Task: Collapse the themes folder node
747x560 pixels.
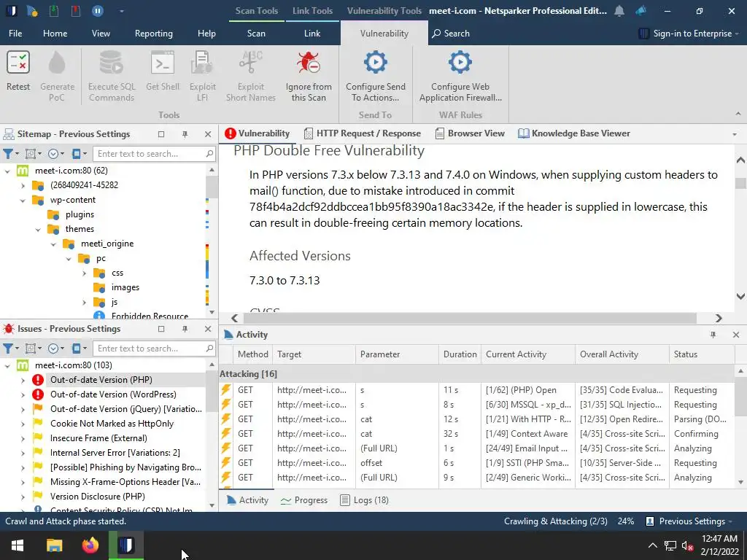Action: 38,230
